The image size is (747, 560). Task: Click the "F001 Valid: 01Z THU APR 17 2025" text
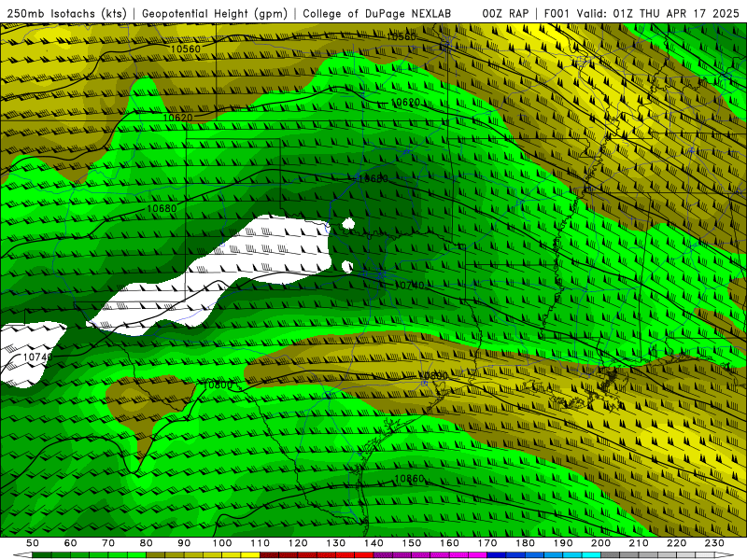(x=641, y=13)
